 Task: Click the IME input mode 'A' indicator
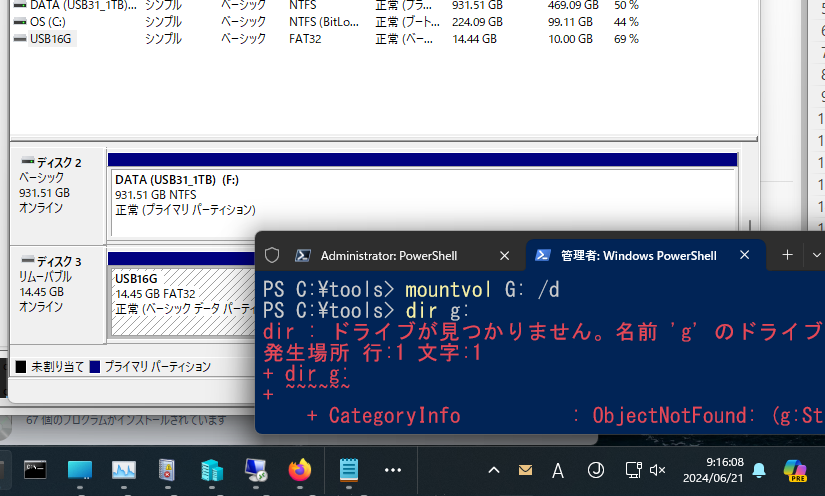coord(558,470)
